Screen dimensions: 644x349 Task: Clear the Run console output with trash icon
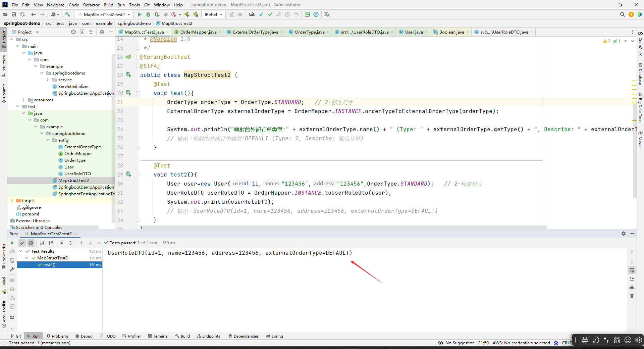[632, 296]
